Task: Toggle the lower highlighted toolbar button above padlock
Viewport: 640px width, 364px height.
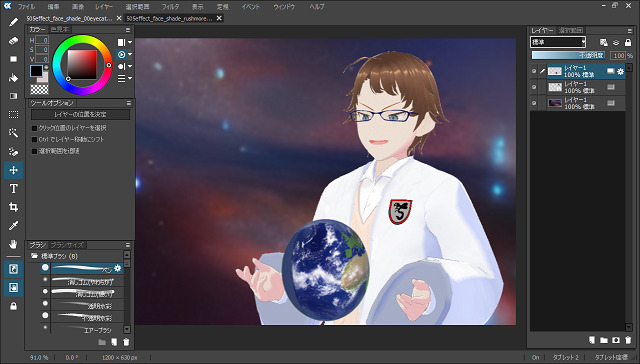Action: pos(13,288)
